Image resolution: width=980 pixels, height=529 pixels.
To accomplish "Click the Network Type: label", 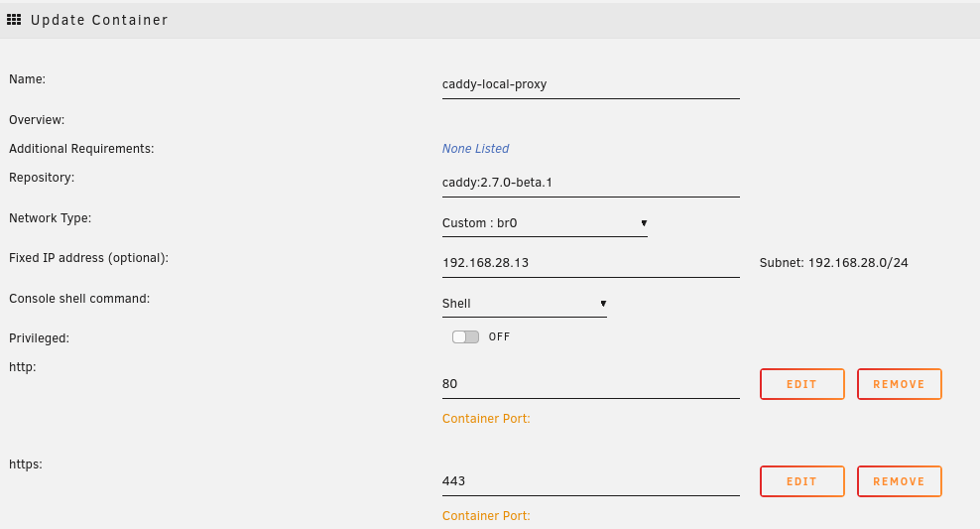I will 50,218.
